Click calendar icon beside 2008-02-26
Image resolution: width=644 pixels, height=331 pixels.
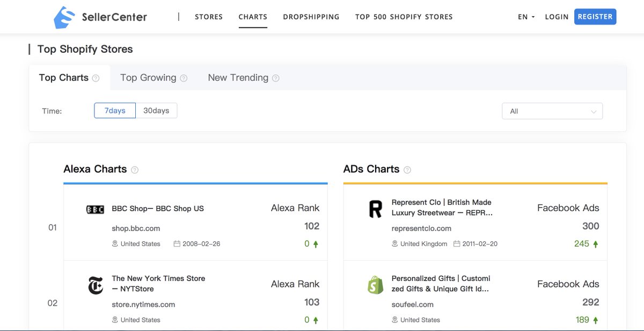tap(177, 243)
